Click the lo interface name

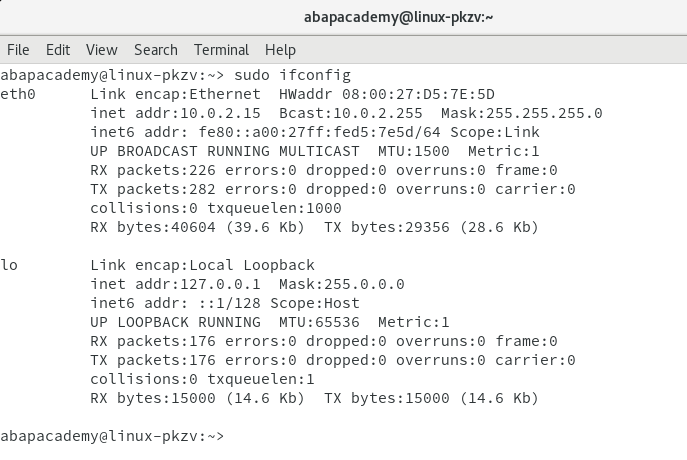pos(9,265)
